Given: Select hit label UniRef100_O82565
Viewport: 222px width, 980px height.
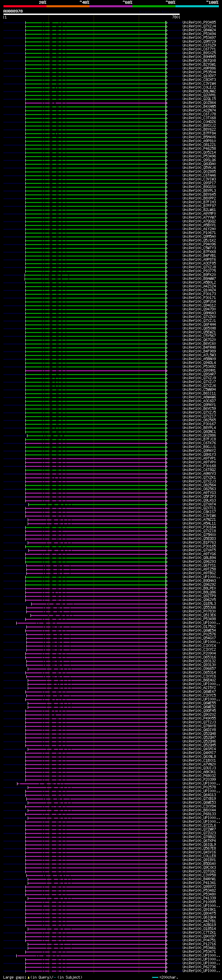Looking at the screenshot, I should 199,420.
